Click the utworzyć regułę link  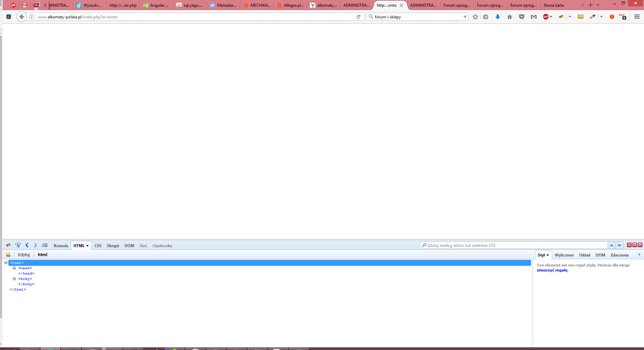pos(552,270)
